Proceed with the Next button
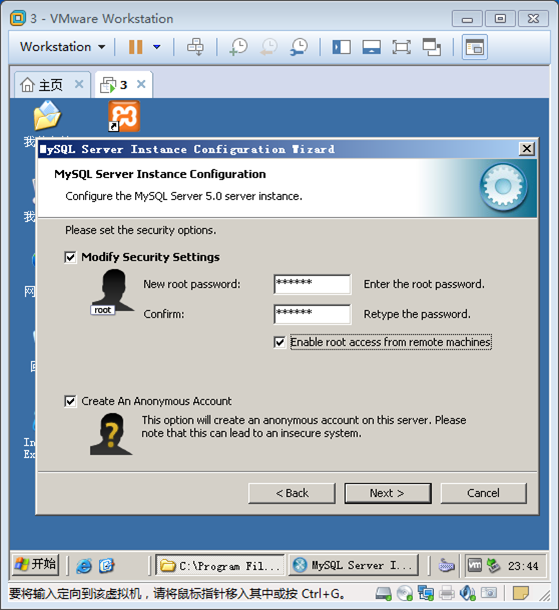The height and width of the screenshot is (610, 559). pyautogui.click(x=388, y=493)
